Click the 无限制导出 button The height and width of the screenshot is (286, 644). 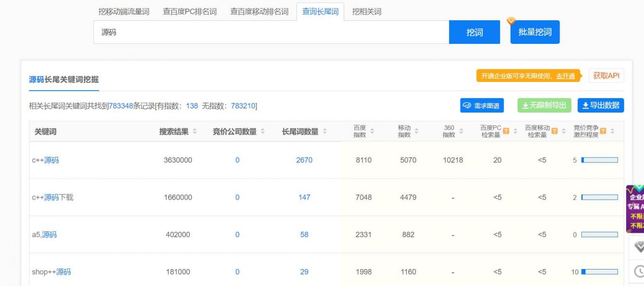[x=545, y=106]
